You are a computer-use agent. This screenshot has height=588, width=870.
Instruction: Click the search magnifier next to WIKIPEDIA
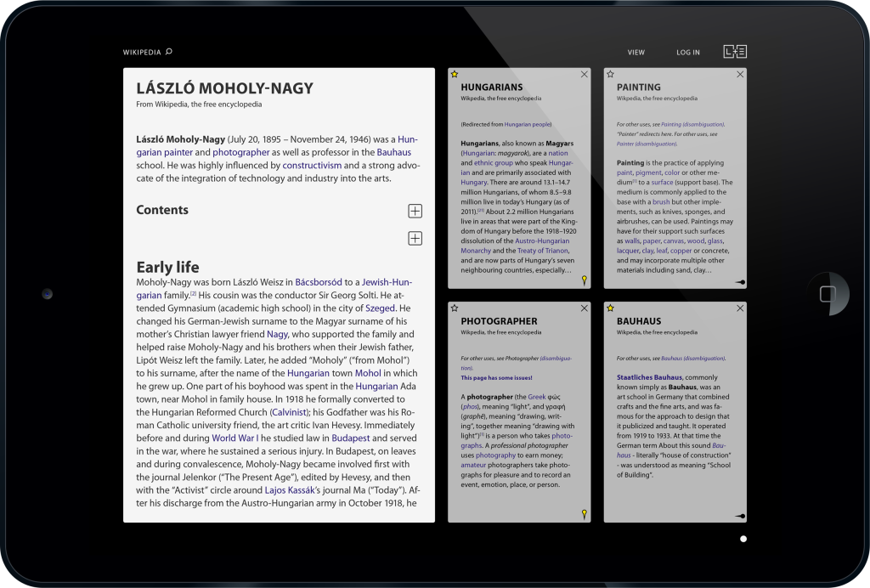[x=169, y=52]
